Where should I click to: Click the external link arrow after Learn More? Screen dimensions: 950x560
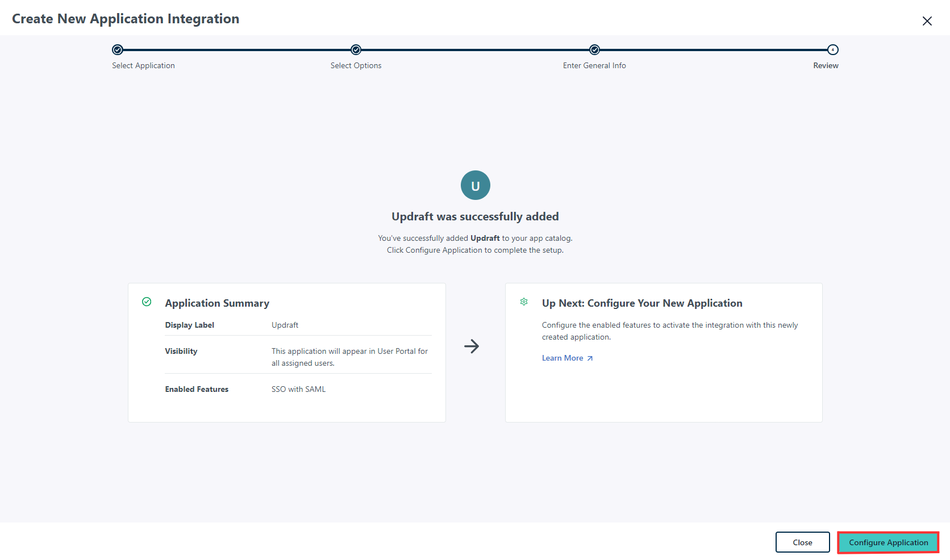[x=590, y=358]
